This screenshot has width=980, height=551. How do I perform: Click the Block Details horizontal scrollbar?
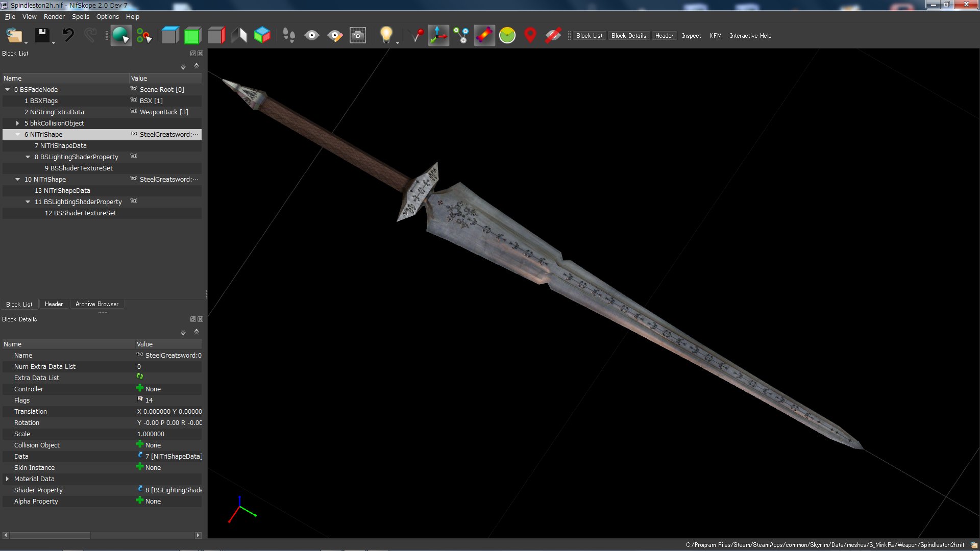click(50, 535)
